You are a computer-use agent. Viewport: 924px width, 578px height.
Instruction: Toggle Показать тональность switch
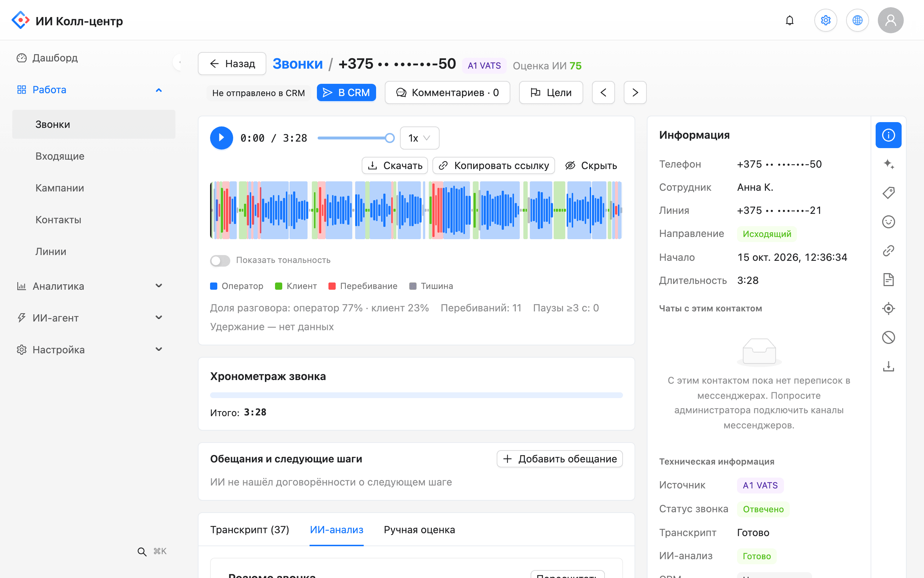tap(220, 261)
